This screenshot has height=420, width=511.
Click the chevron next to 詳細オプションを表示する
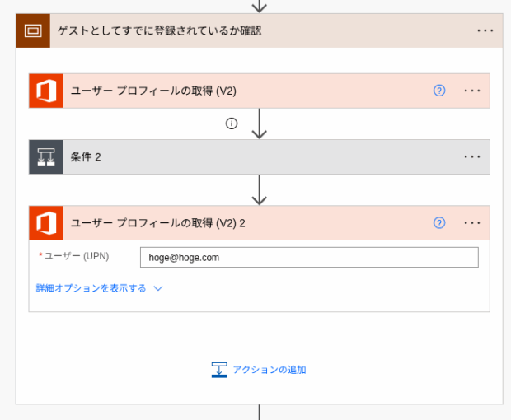click(158, 288)
